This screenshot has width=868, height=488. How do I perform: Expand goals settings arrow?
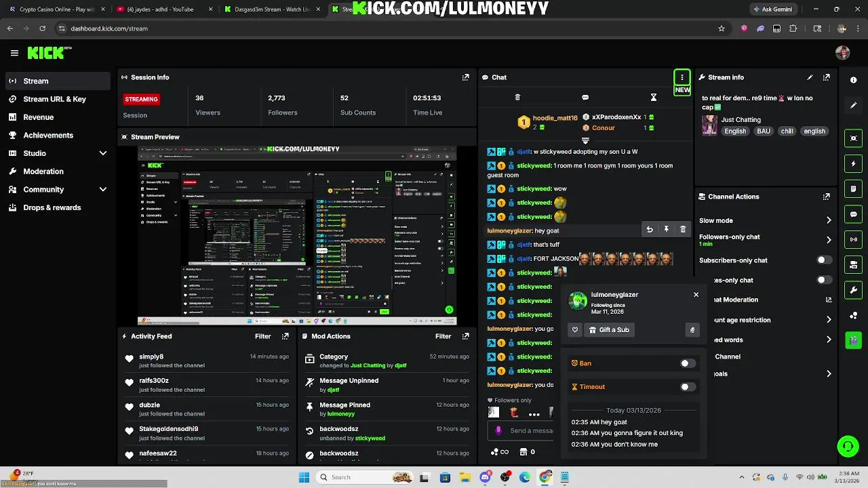tap(829, 374)
